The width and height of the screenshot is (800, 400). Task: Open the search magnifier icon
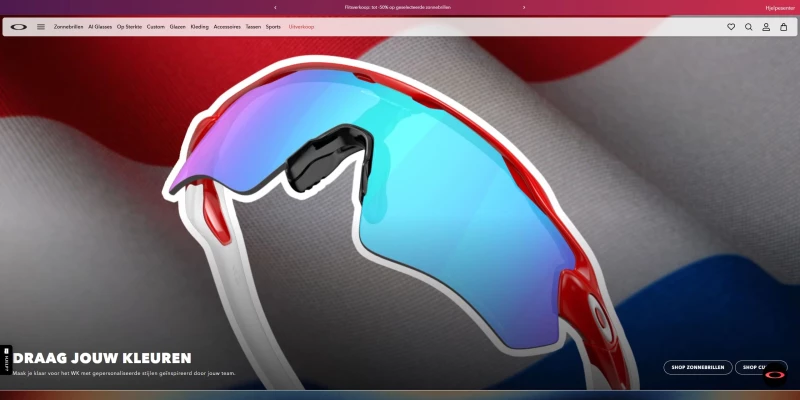point(748,27)
